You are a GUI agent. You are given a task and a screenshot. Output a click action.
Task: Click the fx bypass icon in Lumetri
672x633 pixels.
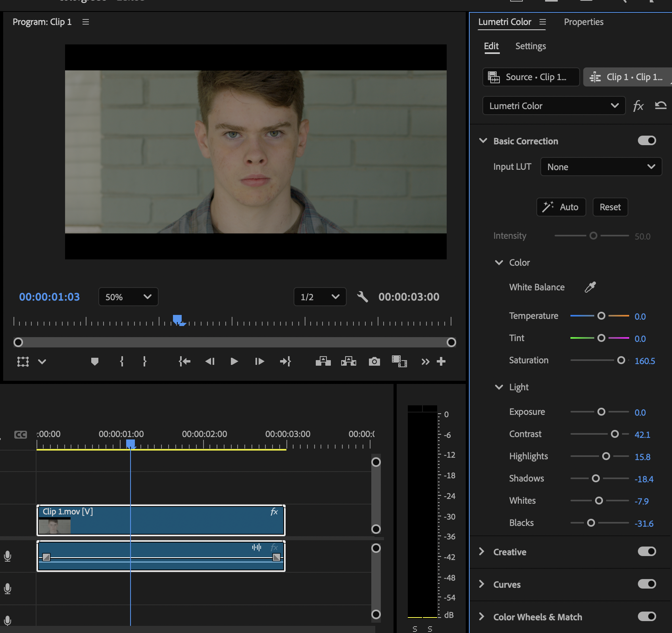pos(638,105)
